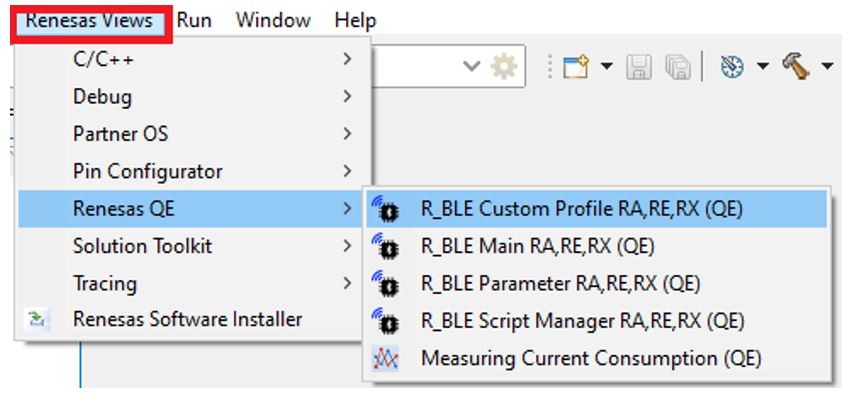Click the R_BLE Parameter chip icon
This screenshot has width=859, height=398.
[x=386, y=284]
